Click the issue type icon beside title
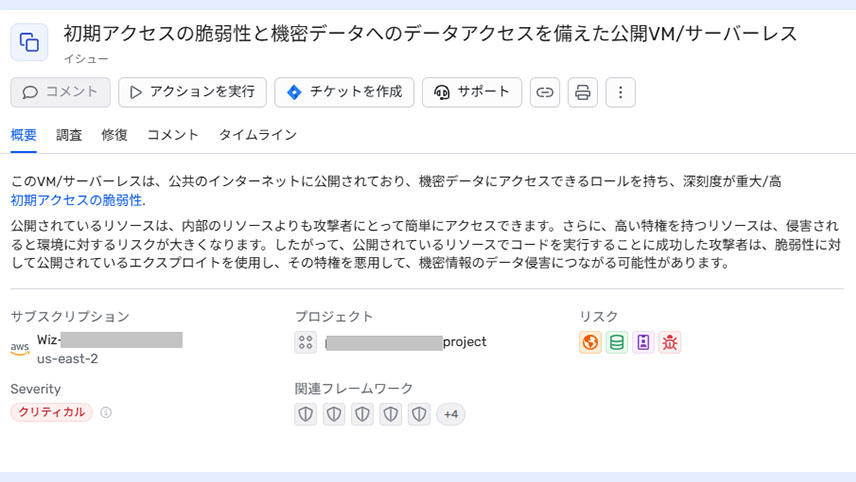Viewport: 856px width, 482px height. 30,42
